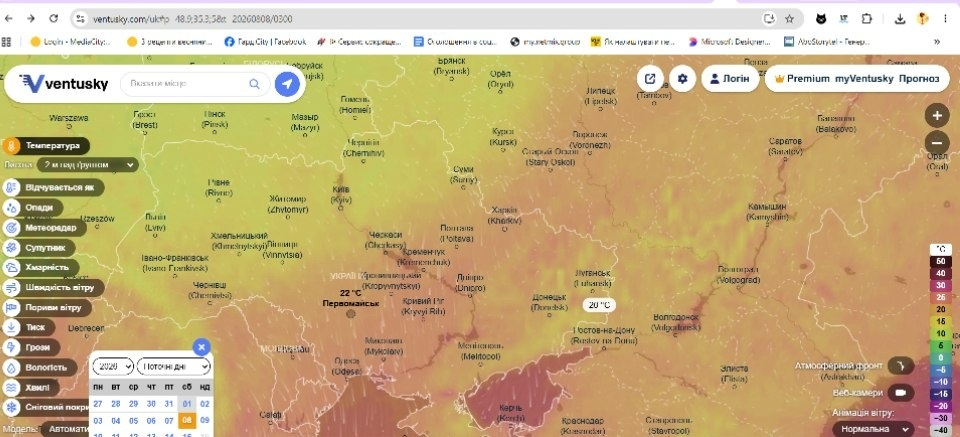The image size is (960, 437).
Task: Open the apps grid on bookmarks bar
Action: (7, 42)
